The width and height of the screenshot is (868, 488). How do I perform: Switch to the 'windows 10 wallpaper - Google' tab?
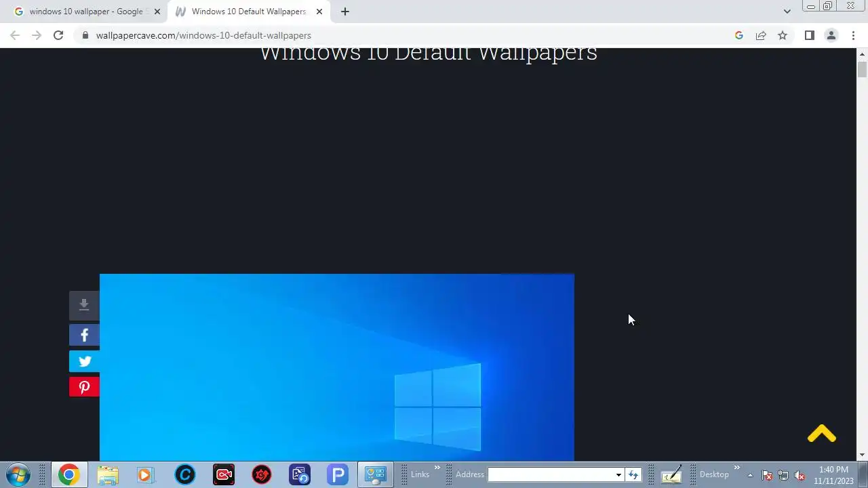point(86,12)
